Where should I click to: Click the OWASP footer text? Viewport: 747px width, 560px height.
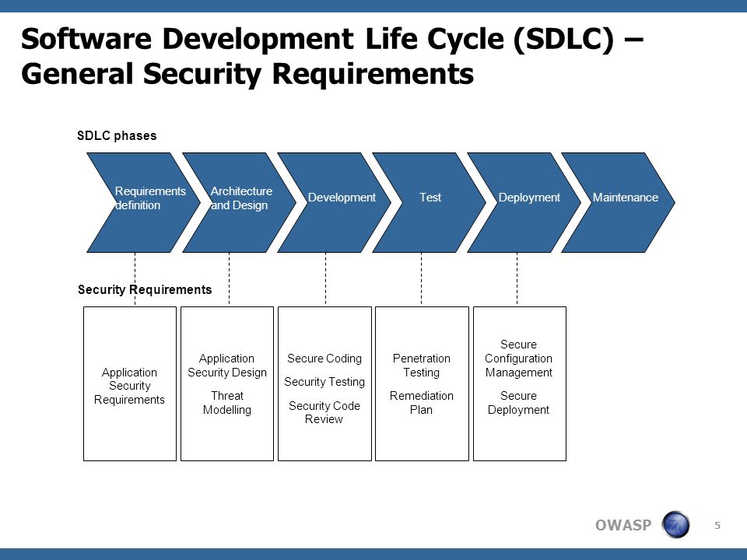[x=623, y=525]
